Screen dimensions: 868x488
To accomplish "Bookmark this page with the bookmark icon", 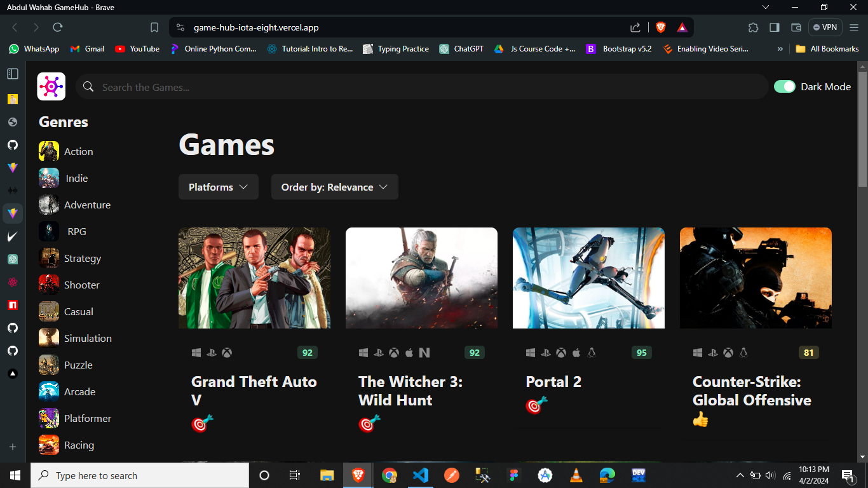I will coord(154,27).
